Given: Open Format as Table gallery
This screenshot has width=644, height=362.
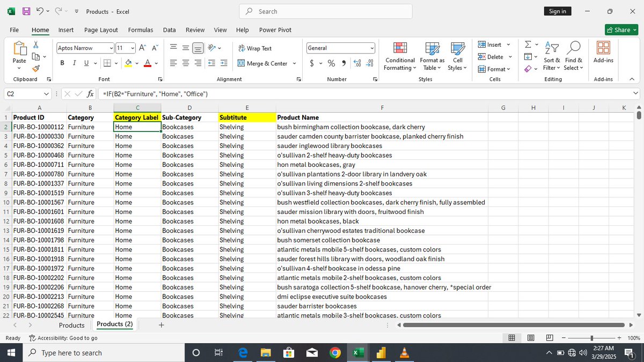Looking at the screenshot, I should [432, 56].
